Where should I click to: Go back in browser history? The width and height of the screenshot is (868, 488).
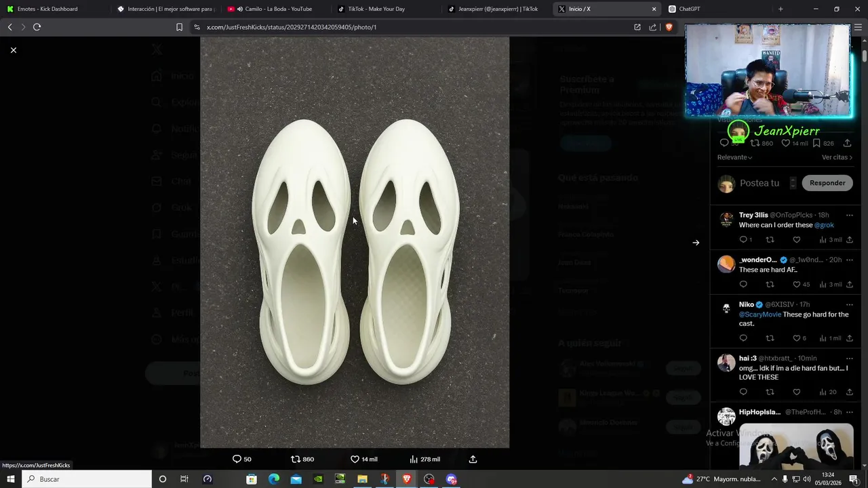pyautogui.click(x=9, y=27)
